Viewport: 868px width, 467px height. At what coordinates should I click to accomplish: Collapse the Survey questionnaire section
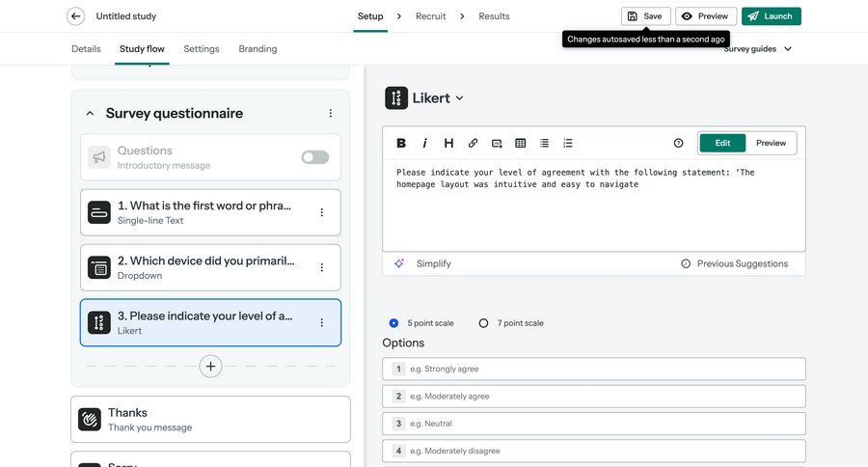tap(90, 113)
